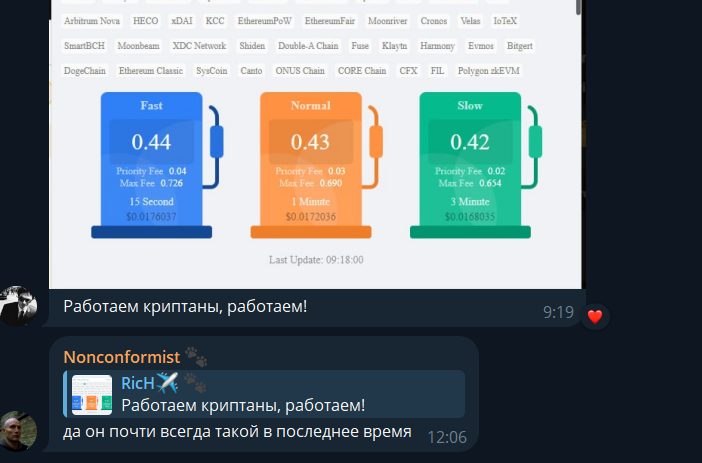The image size is (702, 463).
Task: Click the 1 Minute estimate label
Action: tap(311, 201)
